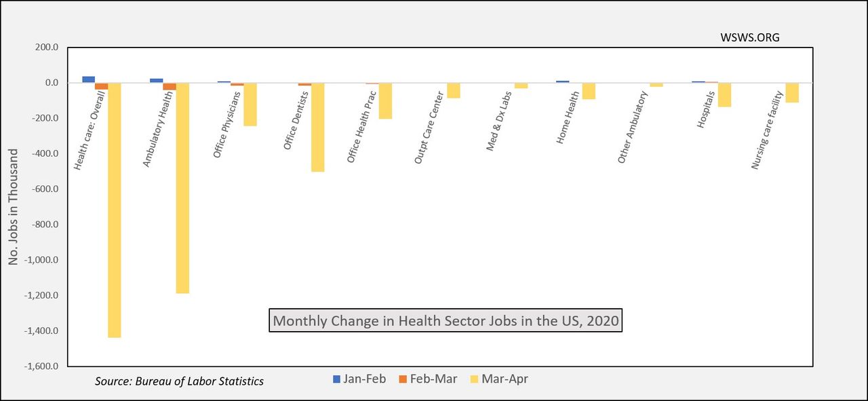Screen dimensions: 868x401
Task: Click the No. Jobs in Thousand axis title
Action: click(14, 206)
